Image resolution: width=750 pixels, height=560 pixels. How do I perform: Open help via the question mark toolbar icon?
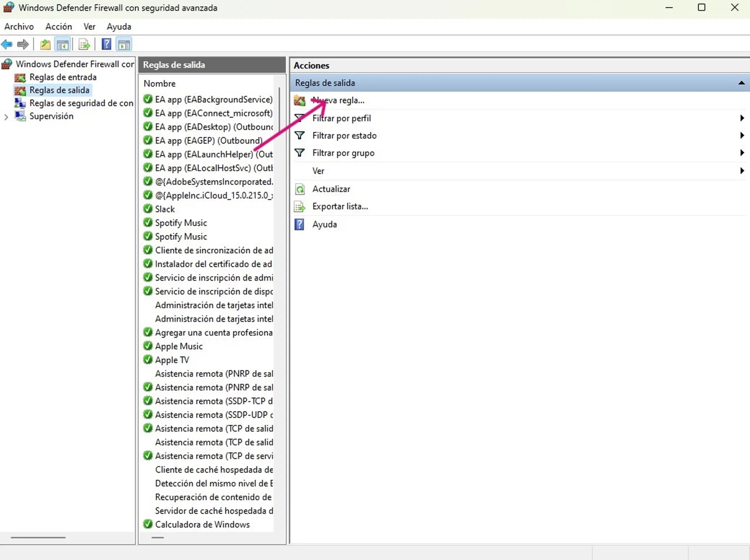[x=106, y=44]
